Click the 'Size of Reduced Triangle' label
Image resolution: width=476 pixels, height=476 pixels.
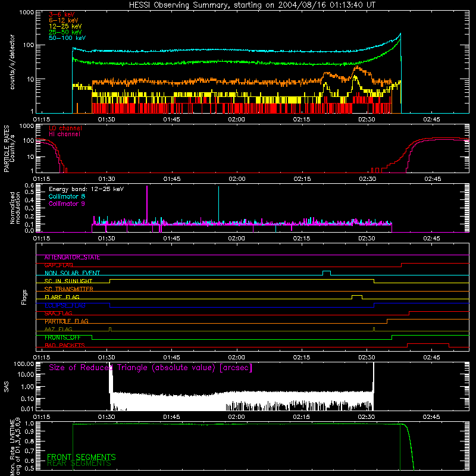pos(151,368)
